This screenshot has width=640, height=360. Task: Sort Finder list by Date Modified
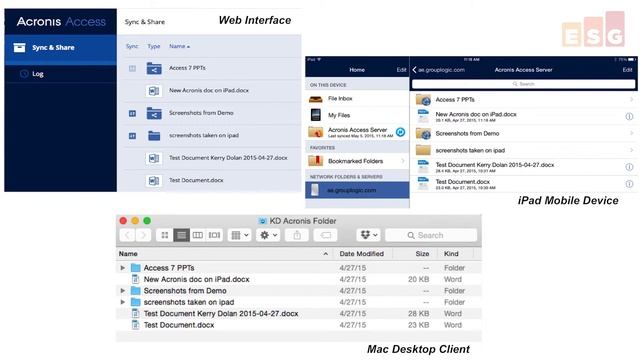[362, 254]
